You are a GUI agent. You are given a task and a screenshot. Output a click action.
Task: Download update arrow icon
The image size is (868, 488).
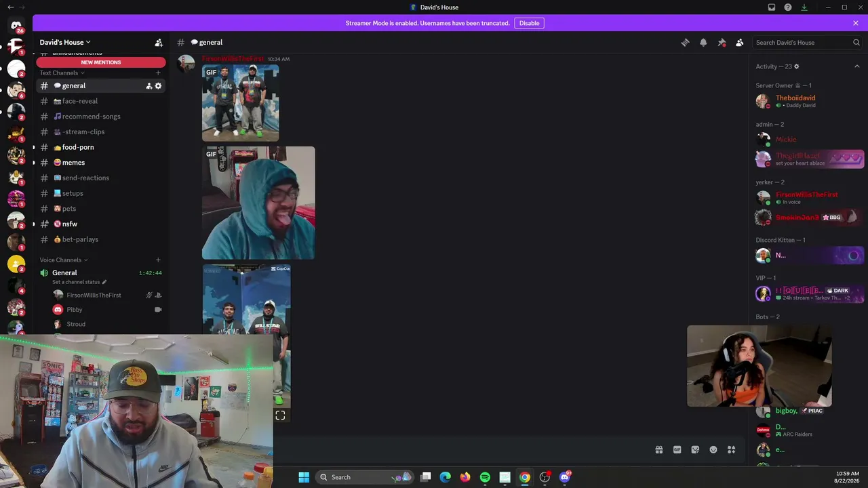804,7
